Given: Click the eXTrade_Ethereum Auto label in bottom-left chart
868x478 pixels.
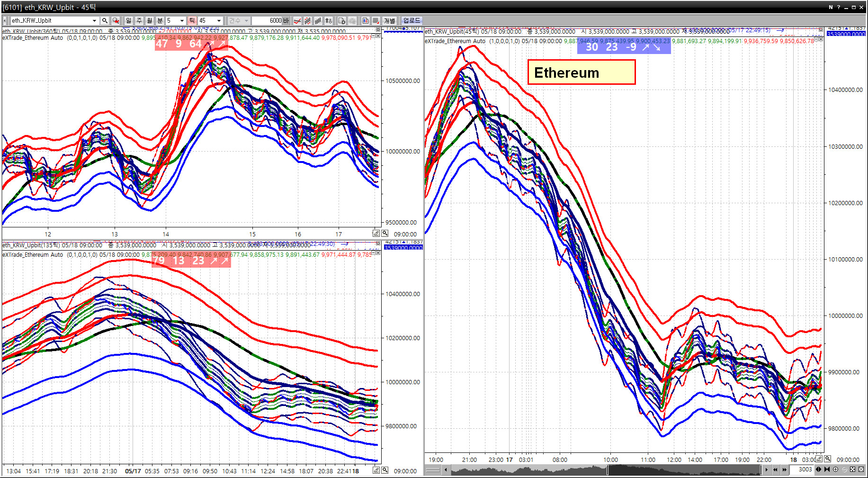Looking at the screenshot, I should pos(33,255).
